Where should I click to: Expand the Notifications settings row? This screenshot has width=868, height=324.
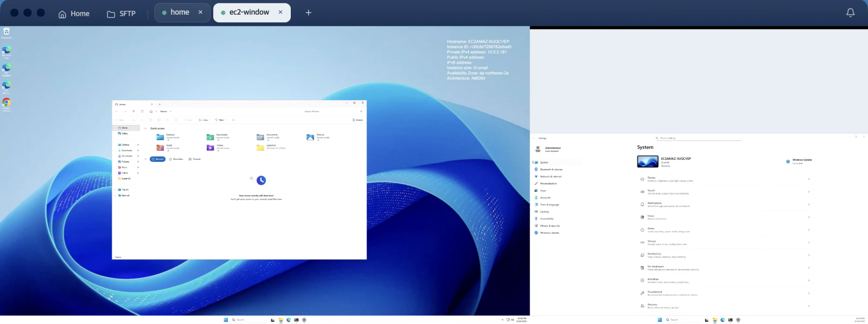click(x=725, y=204)
